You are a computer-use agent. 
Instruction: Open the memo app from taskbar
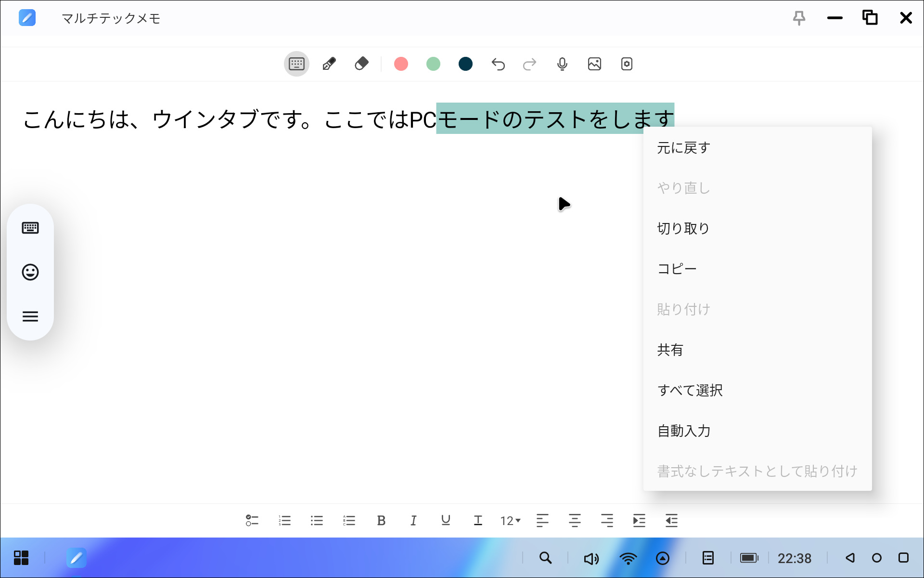tap(76, 558)
